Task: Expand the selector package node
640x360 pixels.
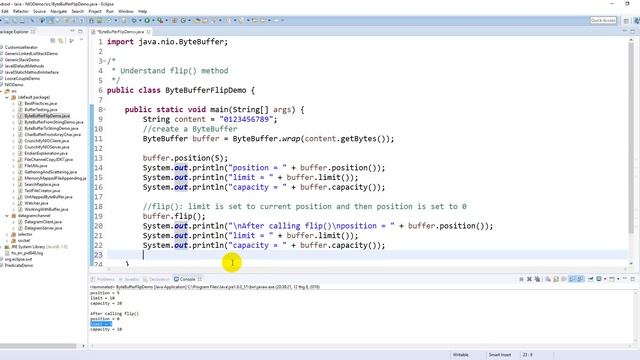Action: tap(7, 234)
